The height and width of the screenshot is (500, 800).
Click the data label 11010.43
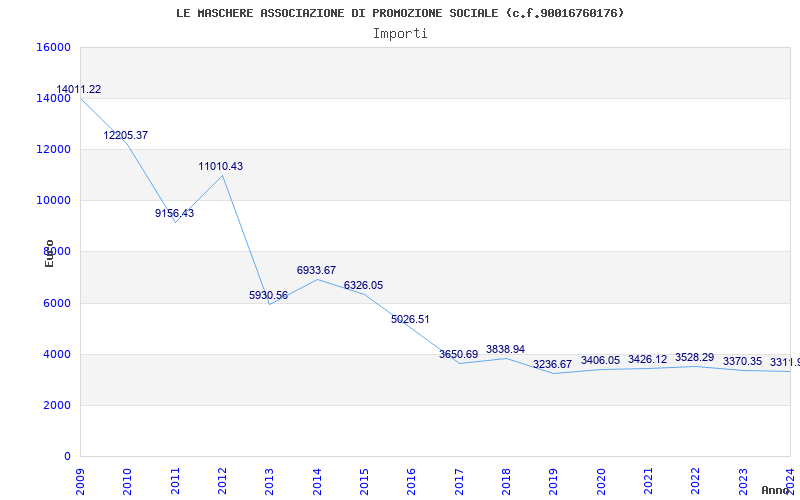click(220, 166)
